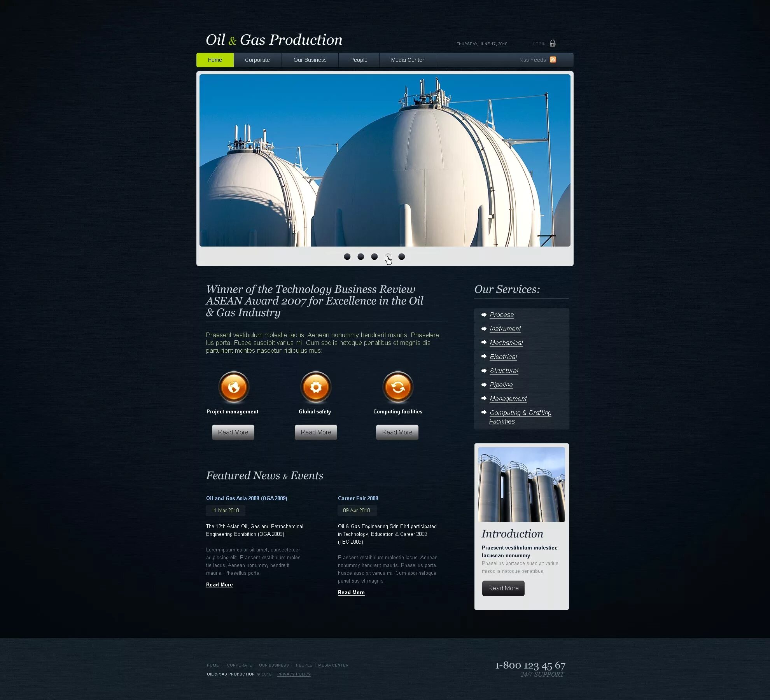Click the MEDIA CENTER footer link

pyautogui.click(x=333, y=665)
